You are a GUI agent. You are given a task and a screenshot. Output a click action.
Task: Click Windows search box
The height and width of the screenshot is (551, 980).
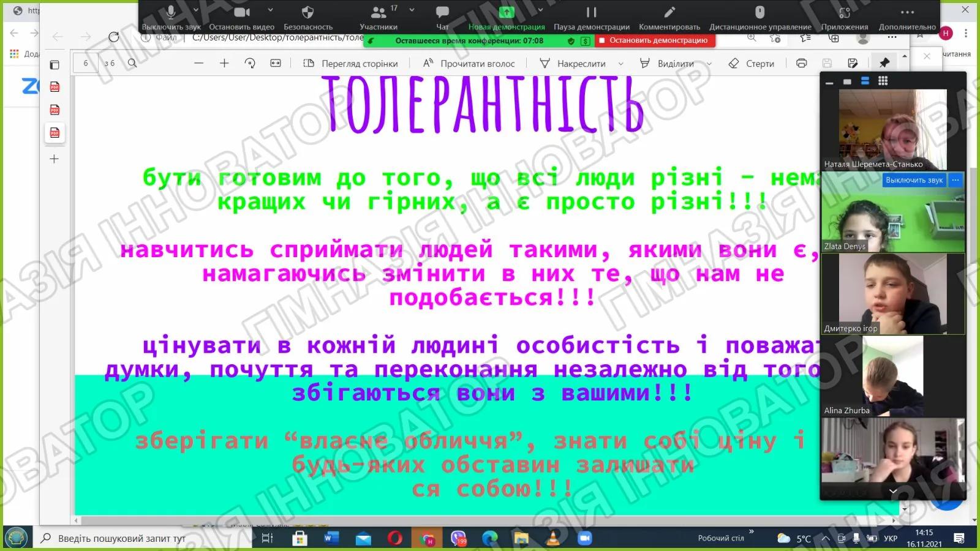[x=141, y=538]
